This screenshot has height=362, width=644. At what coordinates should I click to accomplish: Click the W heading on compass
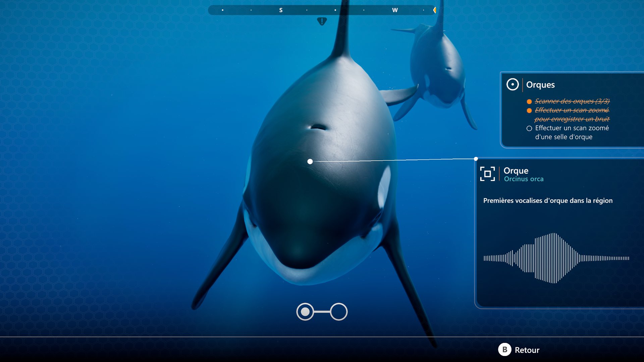[395, 10]
